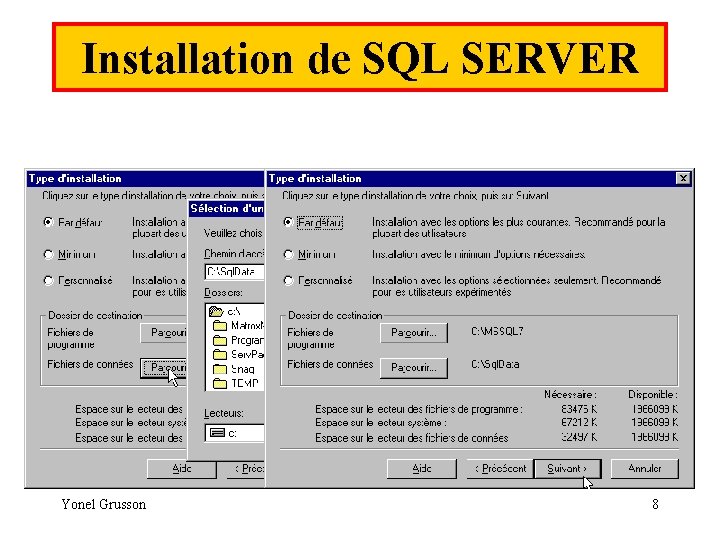Click the Suivant button
720x540 pixels.
[x=568, y=469]
